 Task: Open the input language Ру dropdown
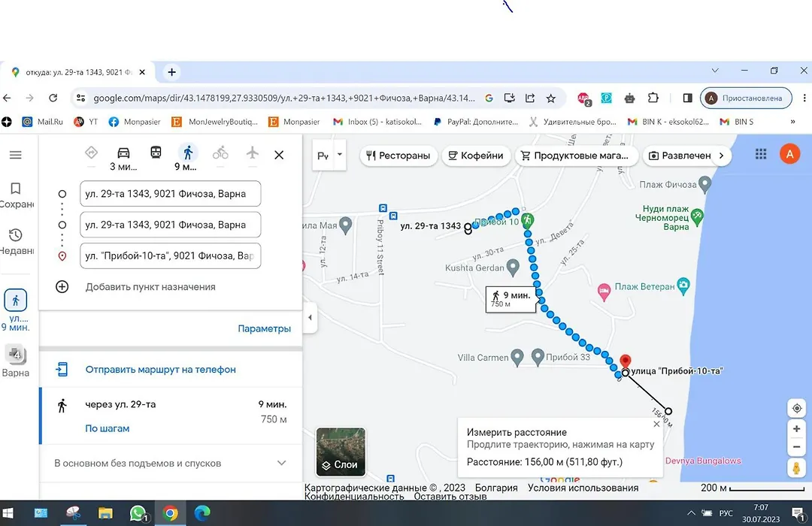[329, 155]
